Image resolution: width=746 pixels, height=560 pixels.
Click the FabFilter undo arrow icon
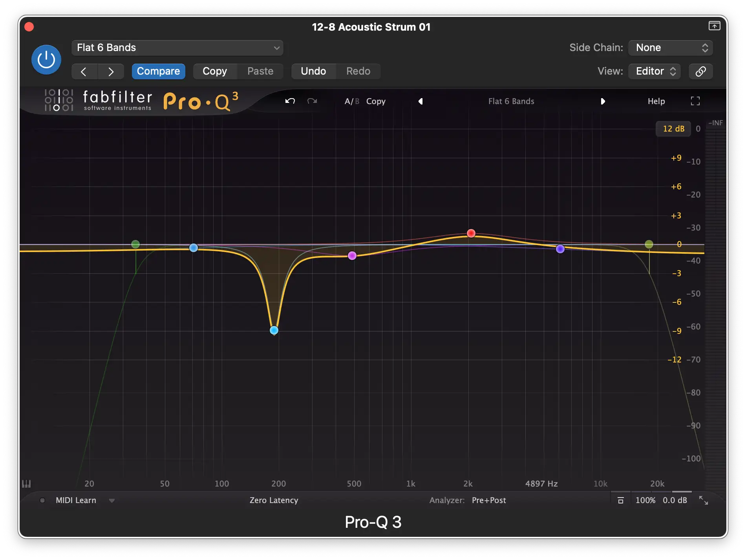(x=290, y=101)
